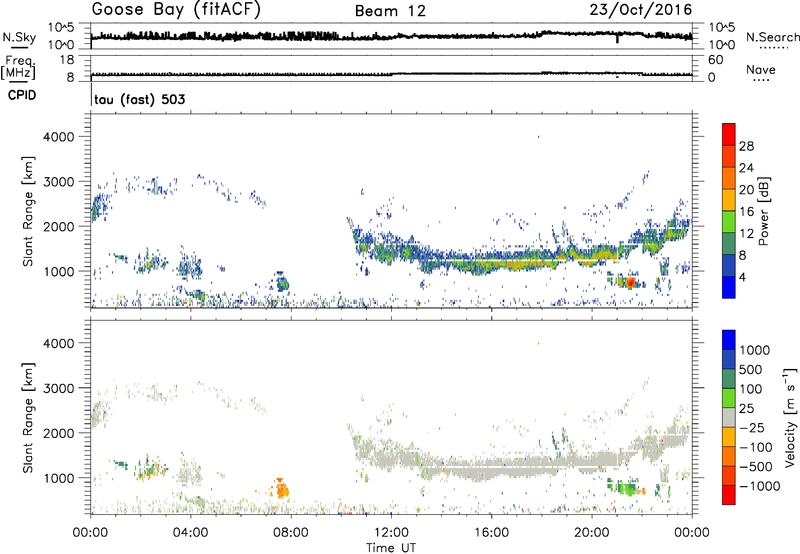Screen dimensions: 800x554
Task: Click the 04:00 time tick label
Action: pyautogui.click(x=191, y=533)
